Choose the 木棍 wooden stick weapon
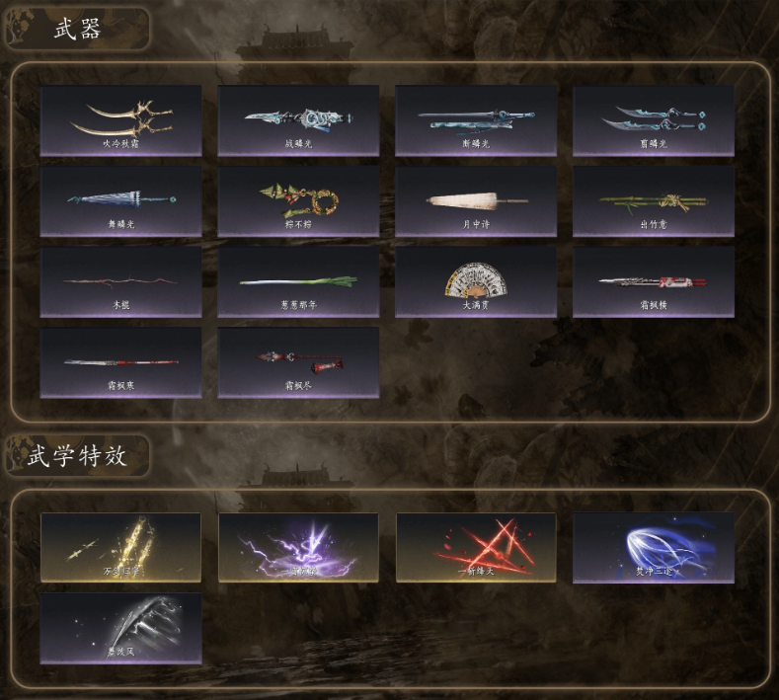 tap(120, 281)
